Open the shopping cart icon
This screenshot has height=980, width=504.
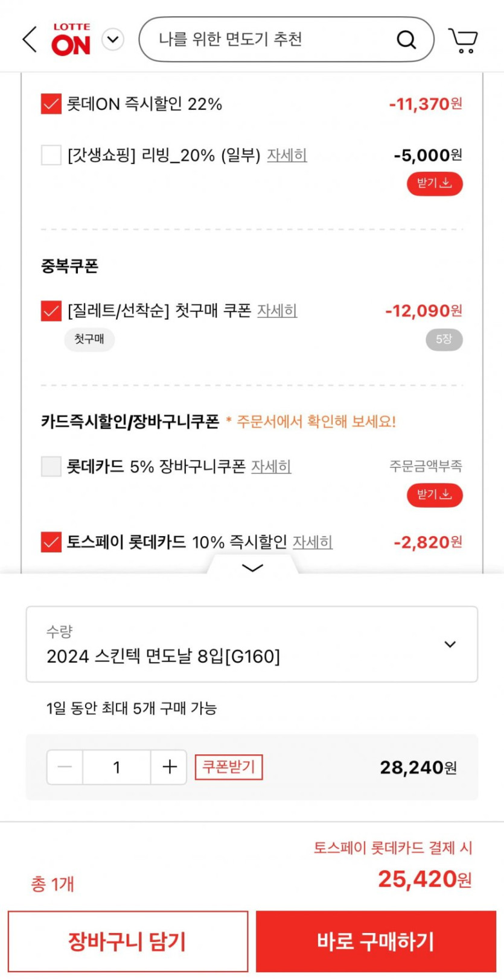pos(463,40)
